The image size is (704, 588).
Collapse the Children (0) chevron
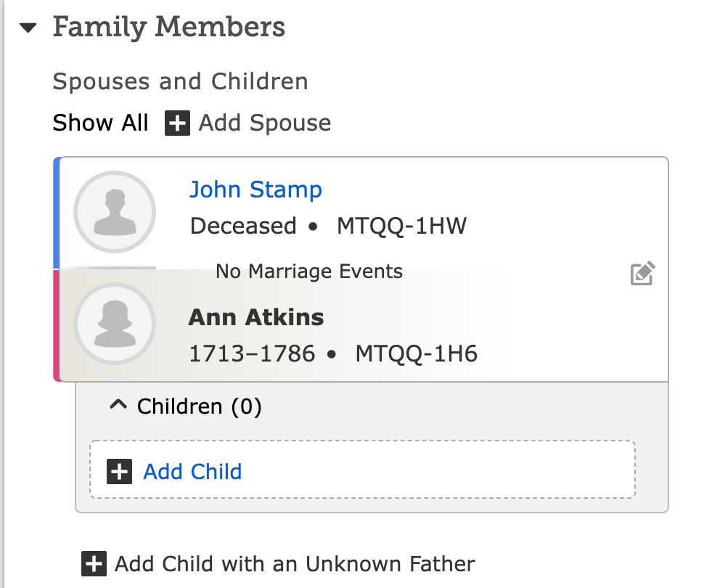click(x=118, y=405)
